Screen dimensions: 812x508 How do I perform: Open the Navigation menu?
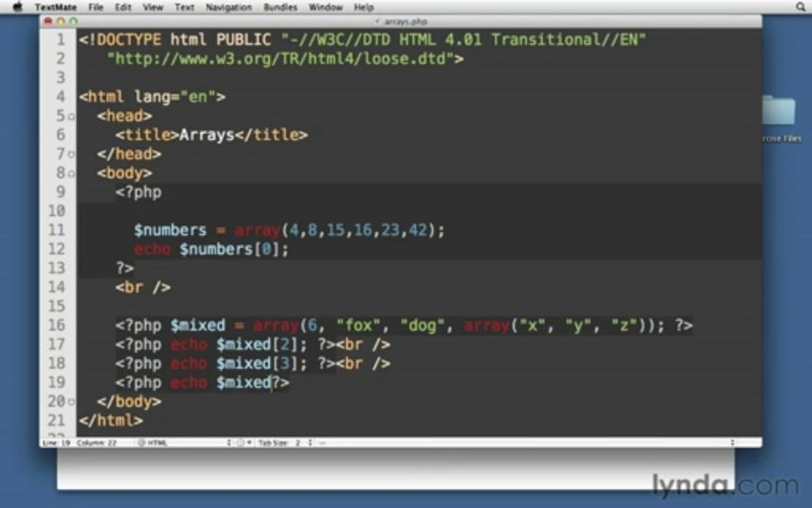[228, 7]
